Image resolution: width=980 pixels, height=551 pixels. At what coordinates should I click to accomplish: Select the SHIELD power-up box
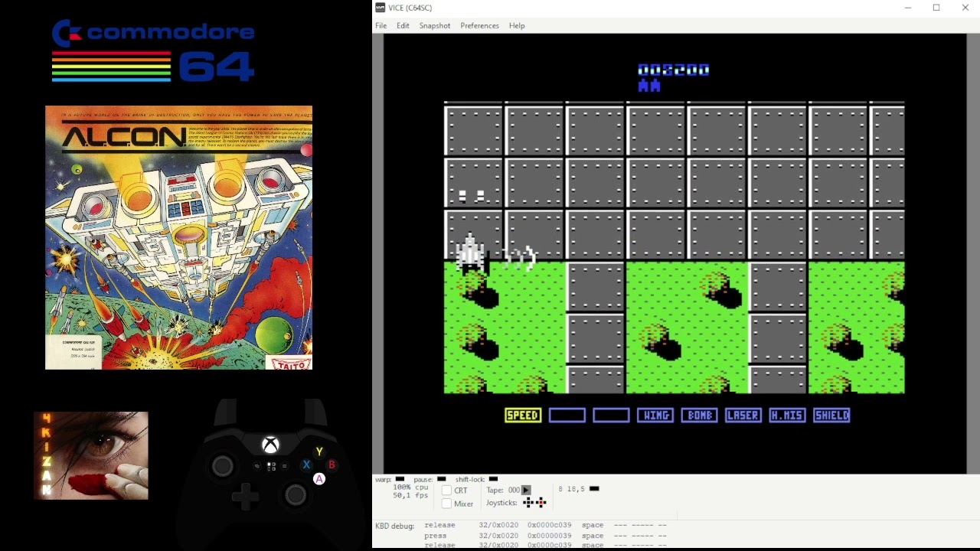(x=831, y=416)
